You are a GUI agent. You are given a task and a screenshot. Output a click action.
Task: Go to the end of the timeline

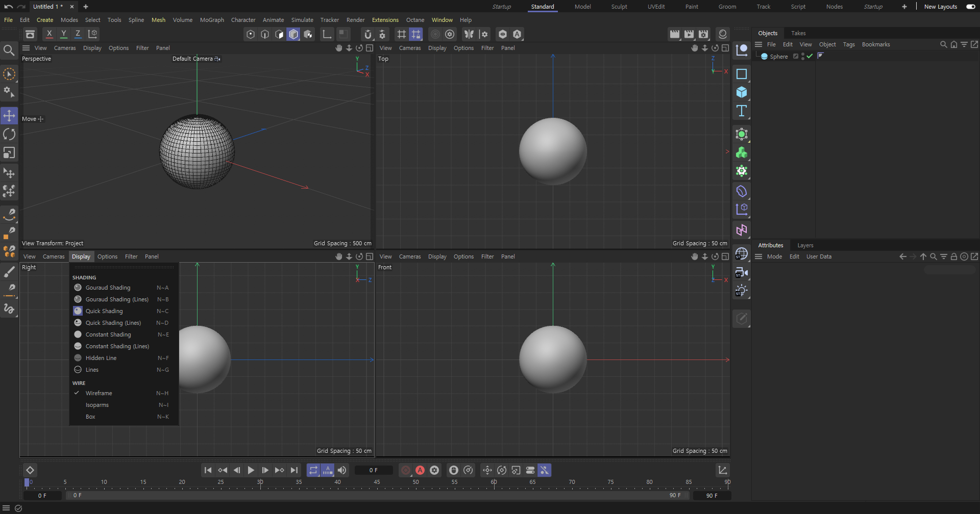[x=294, y=470]
